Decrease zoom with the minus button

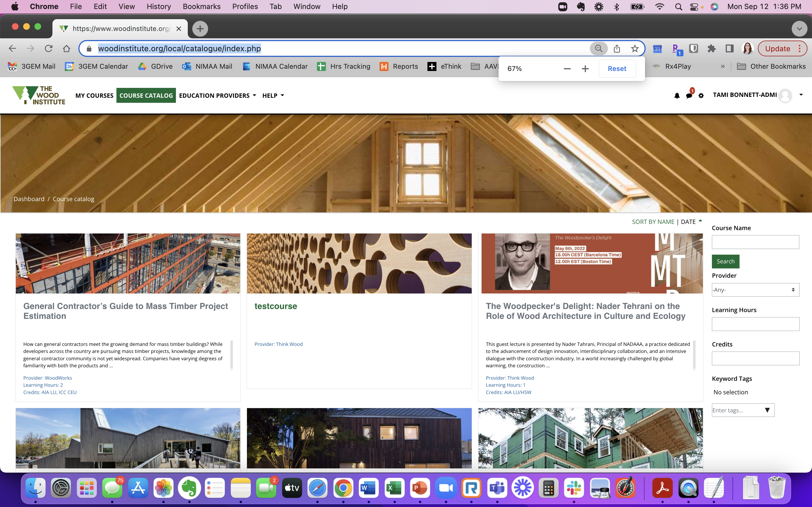click(567, 69)
